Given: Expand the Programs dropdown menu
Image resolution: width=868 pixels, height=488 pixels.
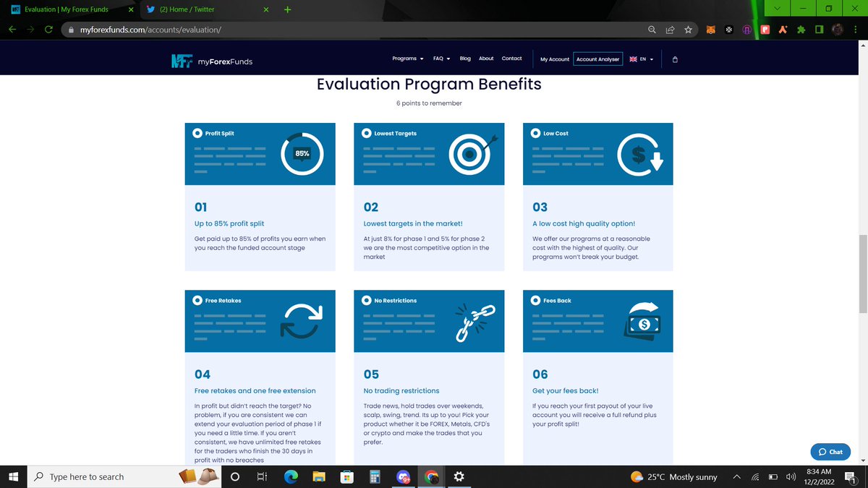Looking at the screenshot, I should tap(408, 59).
